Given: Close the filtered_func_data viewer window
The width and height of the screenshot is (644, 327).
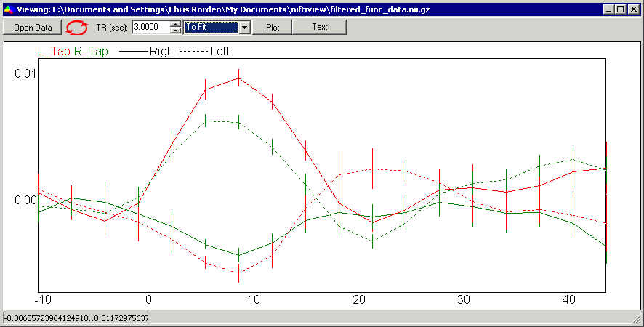Looking at the screenshot, I should 633,9.
